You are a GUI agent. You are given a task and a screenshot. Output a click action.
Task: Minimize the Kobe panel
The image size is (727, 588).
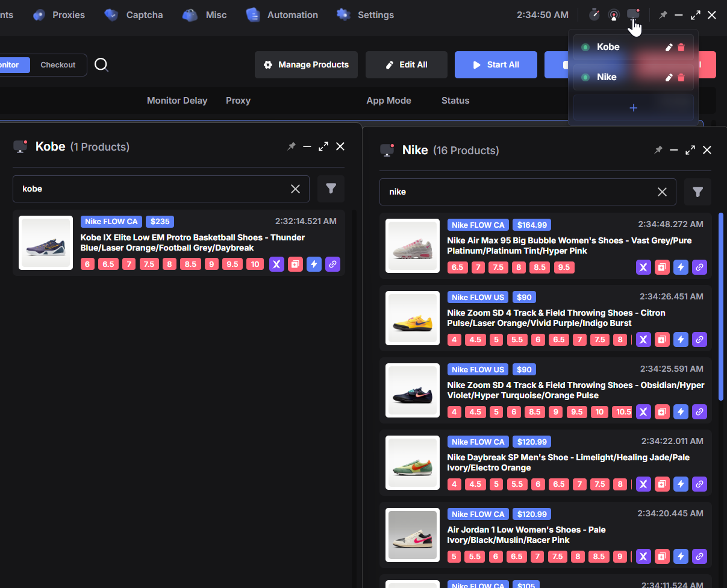(307, 146)
